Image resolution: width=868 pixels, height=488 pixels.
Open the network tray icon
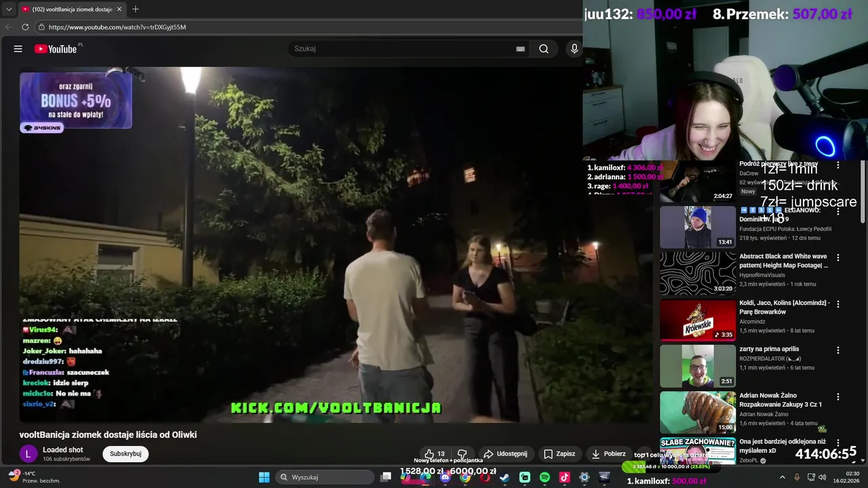(811, 477)
